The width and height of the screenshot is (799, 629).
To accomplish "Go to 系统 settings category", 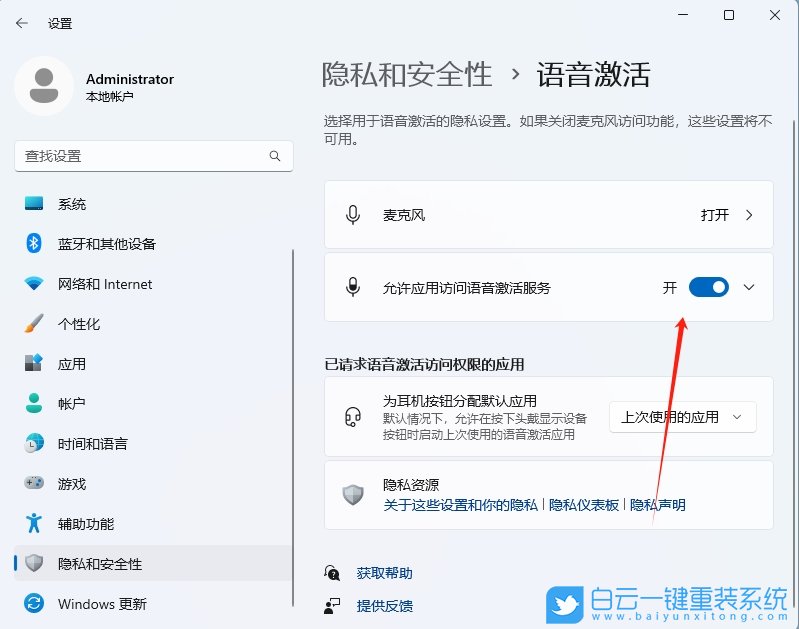I will 153,204.
